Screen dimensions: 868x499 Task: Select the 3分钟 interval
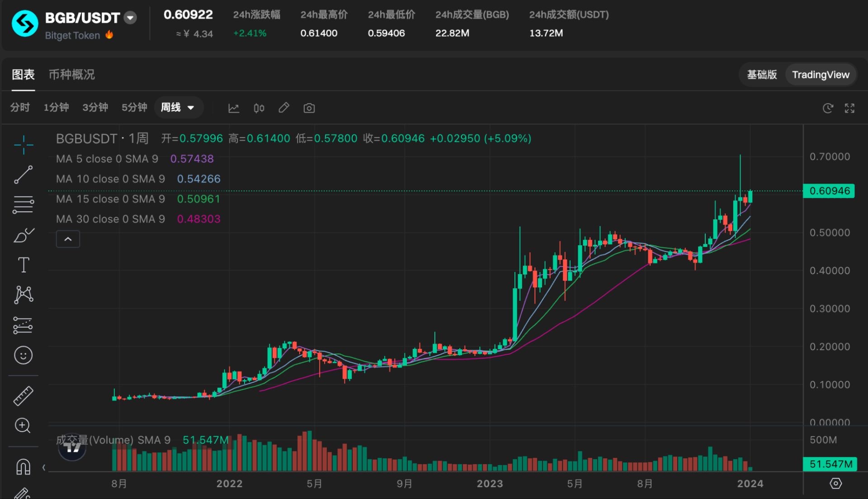point(95,108)
